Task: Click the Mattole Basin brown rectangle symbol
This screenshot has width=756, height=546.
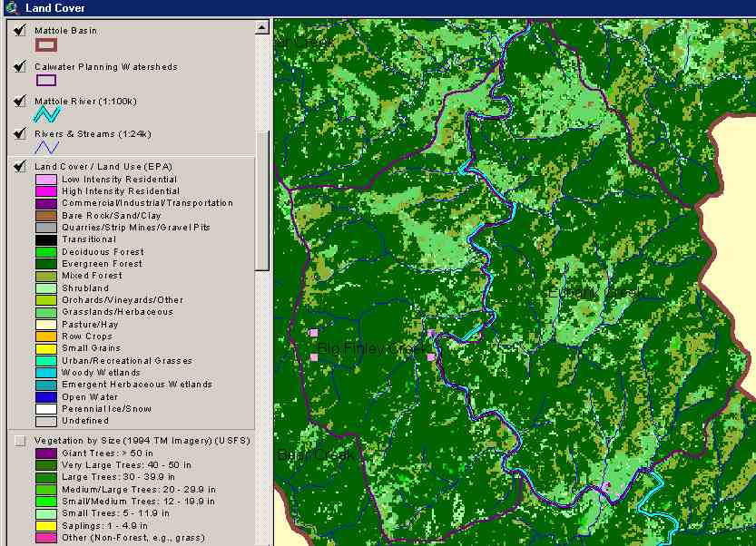Action: tap(46, 44)
